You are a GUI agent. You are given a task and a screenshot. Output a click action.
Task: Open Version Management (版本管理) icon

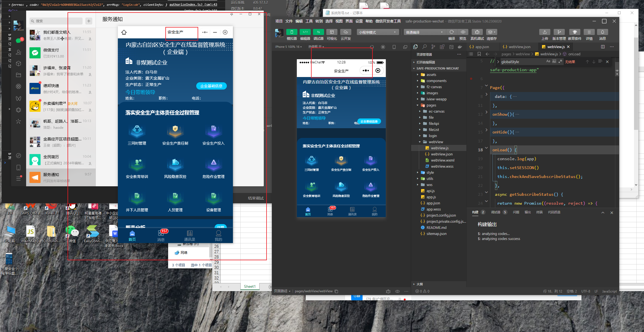[559, 32]
